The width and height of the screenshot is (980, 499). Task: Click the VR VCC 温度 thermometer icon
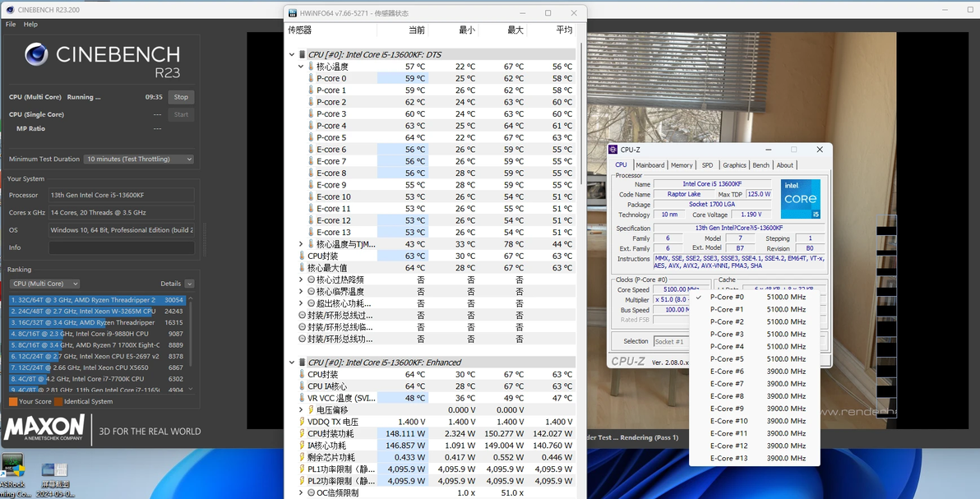(303, 399)
